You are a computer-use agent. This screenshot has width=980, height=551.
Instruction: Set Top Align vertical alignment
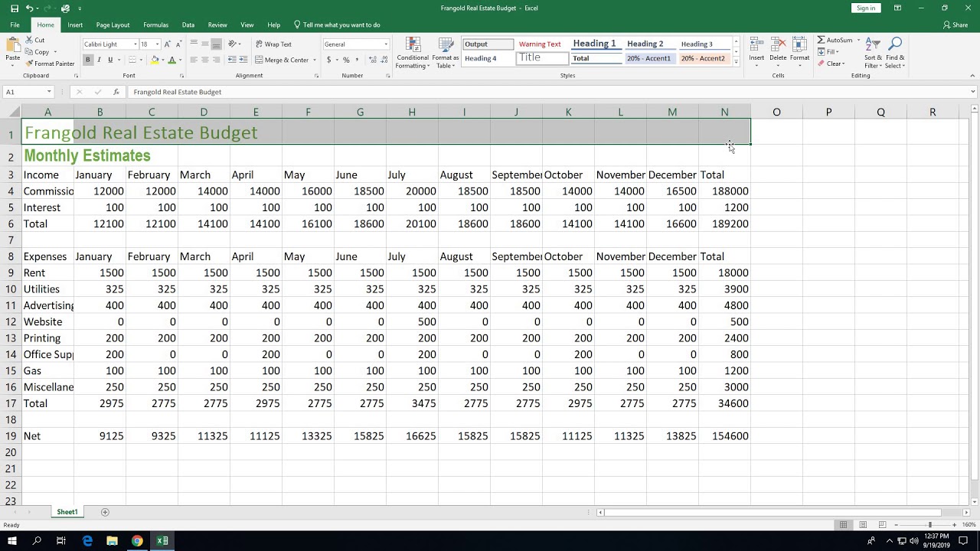pyautogui.click(x=194, y=44)
